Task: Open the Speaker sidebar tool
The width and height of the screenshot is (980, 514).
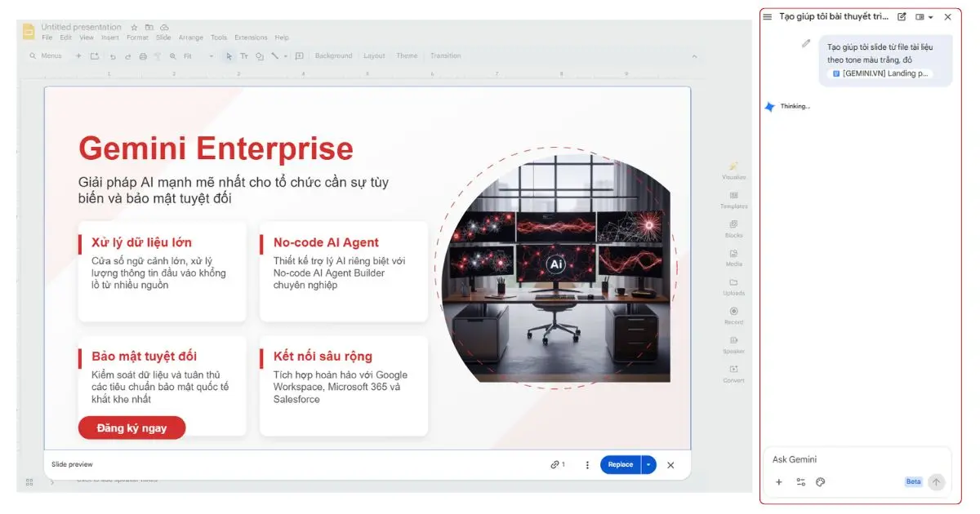Action: tap(733, 344)
